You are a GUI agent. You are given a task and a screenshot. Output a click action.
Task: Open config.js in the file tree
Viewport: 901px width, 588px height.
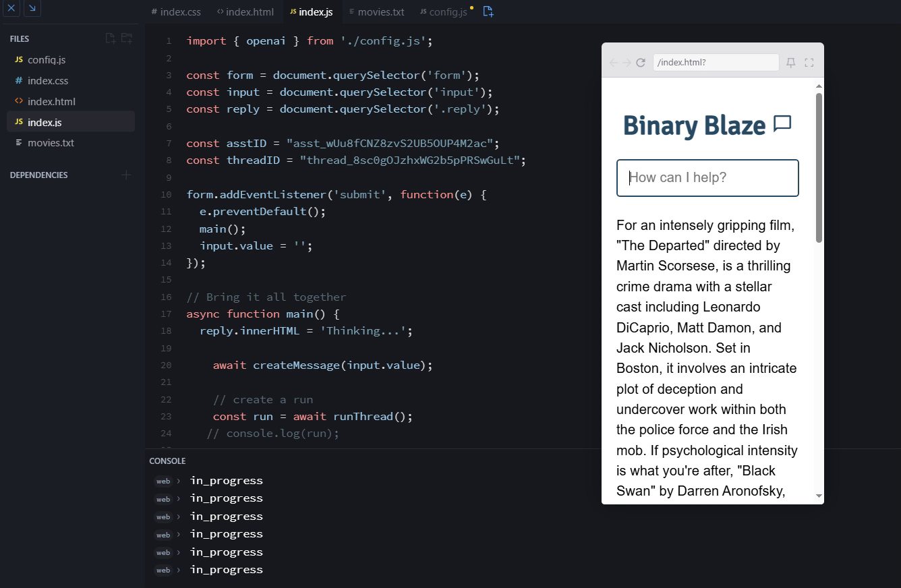[47, 60]
